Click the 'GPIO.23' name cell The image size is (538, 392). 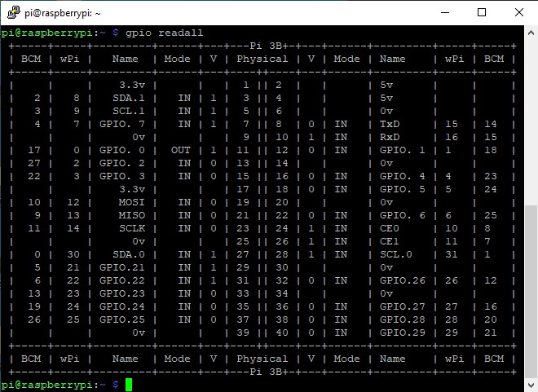click(x=122, y=293)
